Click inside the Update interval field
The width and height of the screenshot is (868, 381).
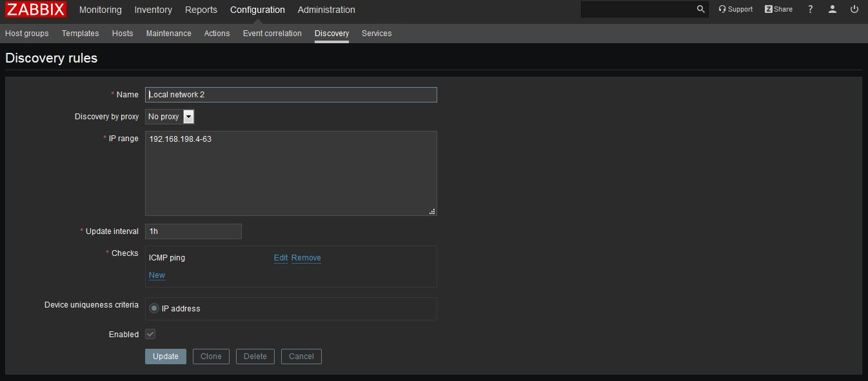click(x=193, y=231)
